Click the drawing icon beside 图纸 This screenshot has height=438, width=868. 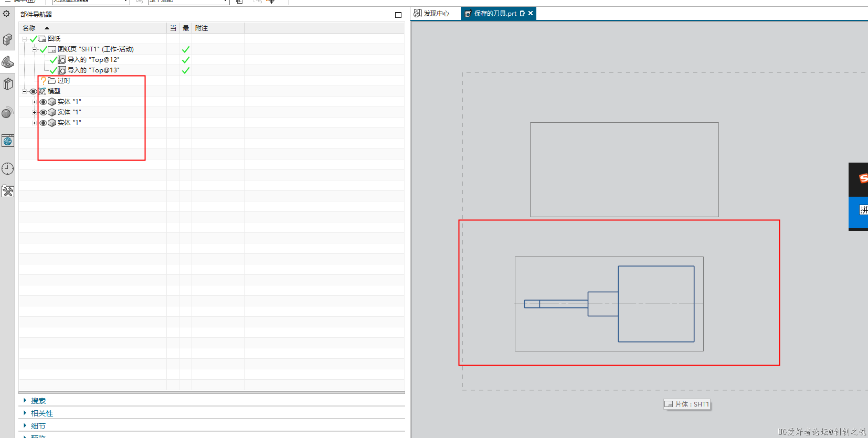pyautogui.click(x=42, y=39)
